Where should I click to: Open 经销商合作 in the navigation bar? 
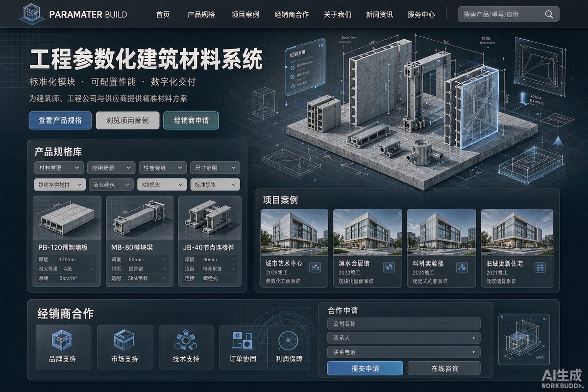(x=292, y=14)
